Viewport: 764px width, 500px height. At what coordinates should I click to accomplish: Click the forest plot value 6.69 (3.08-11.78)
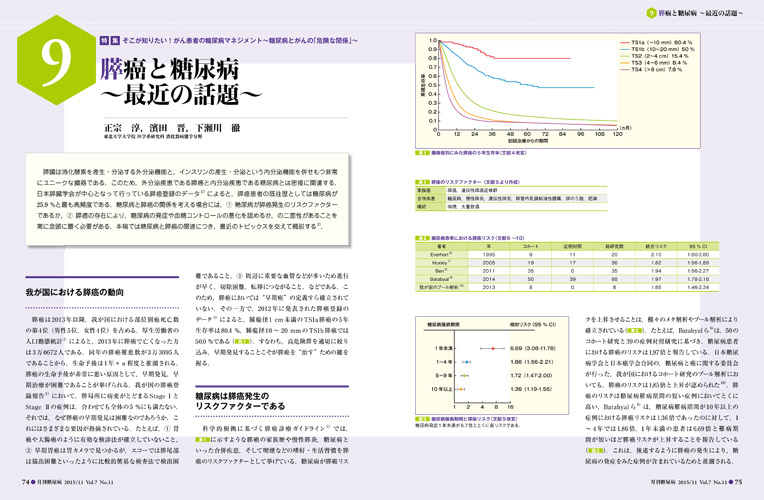click(x=533, y=348)
